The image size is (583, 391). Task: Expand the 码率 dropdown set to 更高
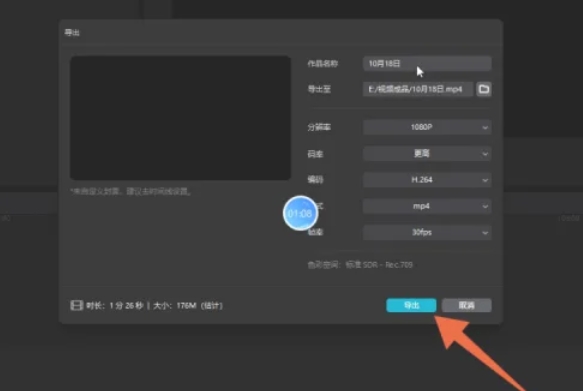click(427, 154)
